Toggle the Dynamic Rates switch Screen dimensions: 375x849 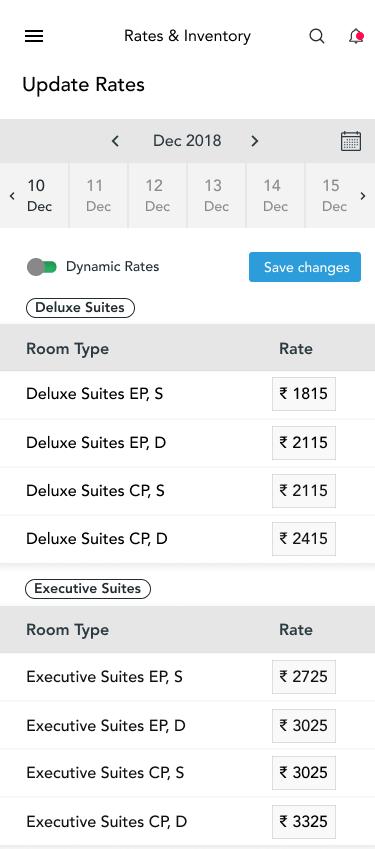42,267
